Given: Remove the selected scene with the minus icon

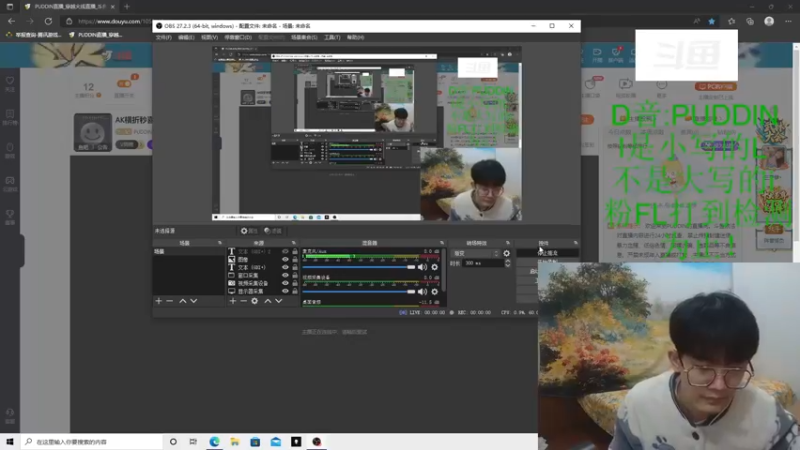Looking at the screenshot, I should (169, 301).
